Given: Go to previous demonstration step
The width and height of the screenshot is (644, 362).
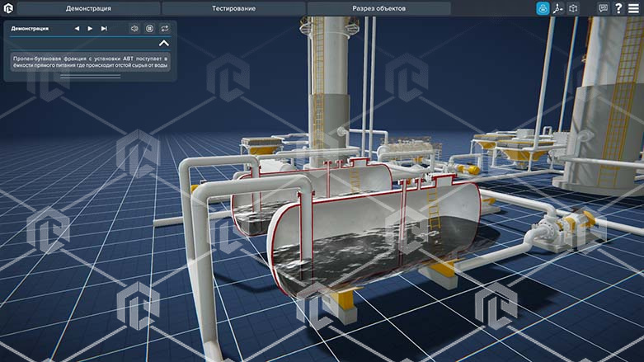Looking at the screenshot, I should pyautogui.click(x=77, y=28).
